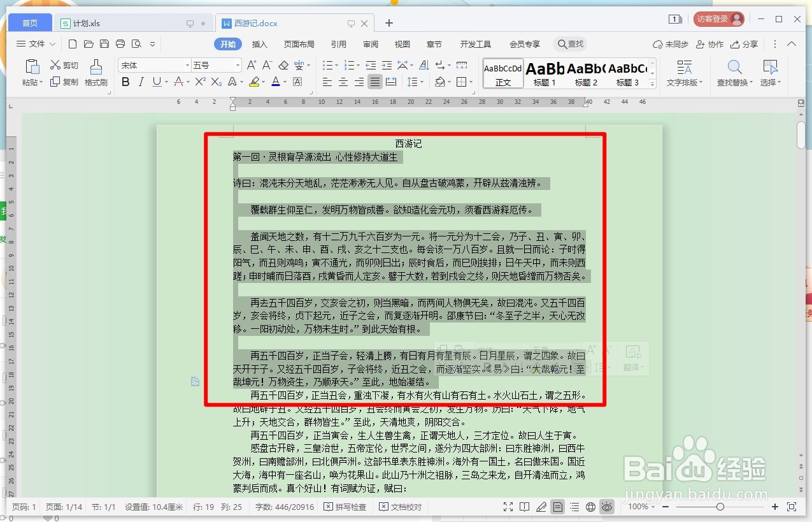Click the vertical scrollbar thumb
This screenshot has width=812, height=522.
coord(801,134)
